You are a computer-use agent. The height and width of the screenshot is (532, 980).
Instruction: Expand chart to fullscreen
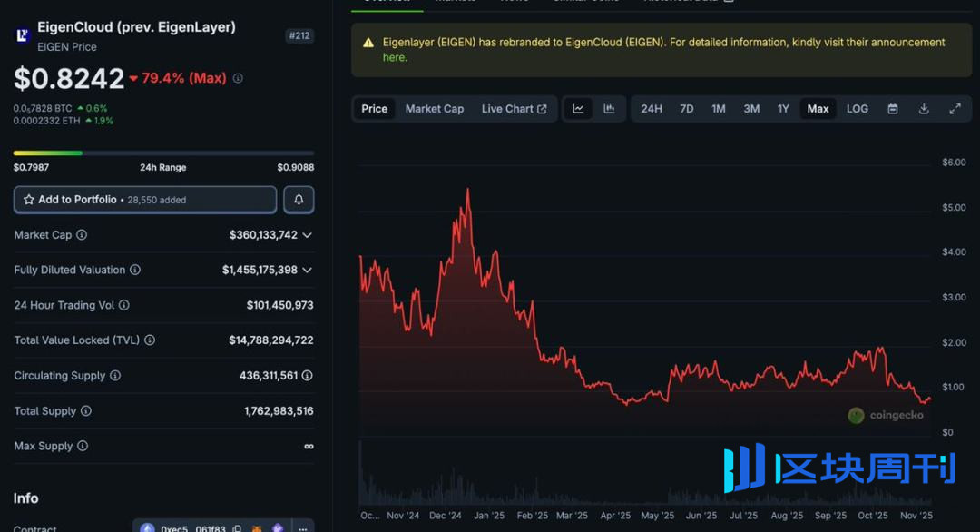(955, 109)
